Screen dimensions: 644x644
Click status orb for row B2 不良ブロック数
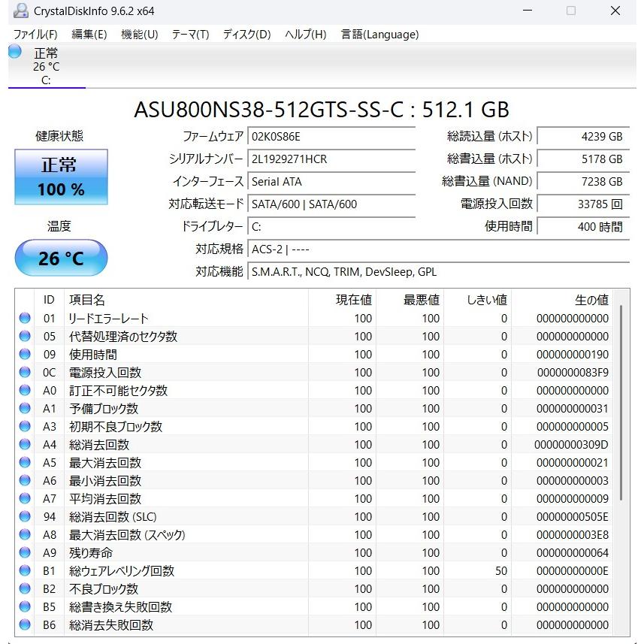25,588
